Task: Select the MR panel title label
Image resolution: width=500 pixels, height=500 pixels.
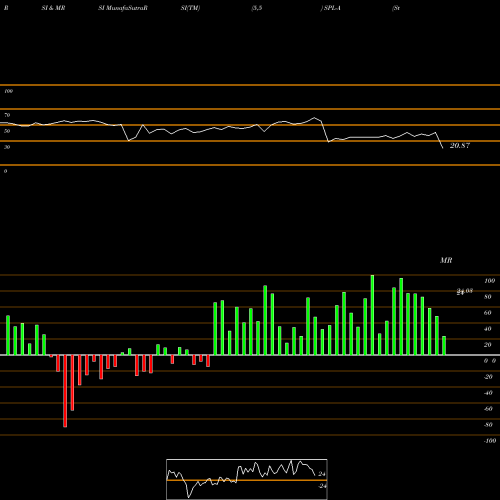Action: (446, 260)
